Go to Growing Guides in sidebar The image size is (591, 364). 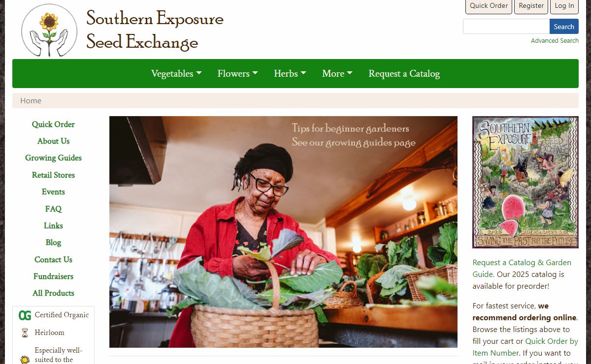pos(53,158)
